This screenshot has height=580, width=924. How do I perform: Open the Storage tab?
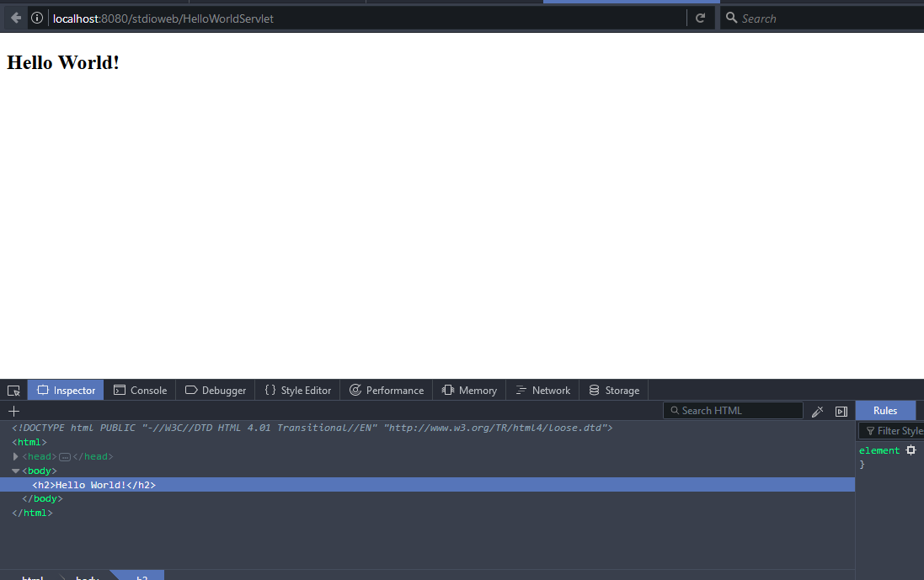[613, 391]
